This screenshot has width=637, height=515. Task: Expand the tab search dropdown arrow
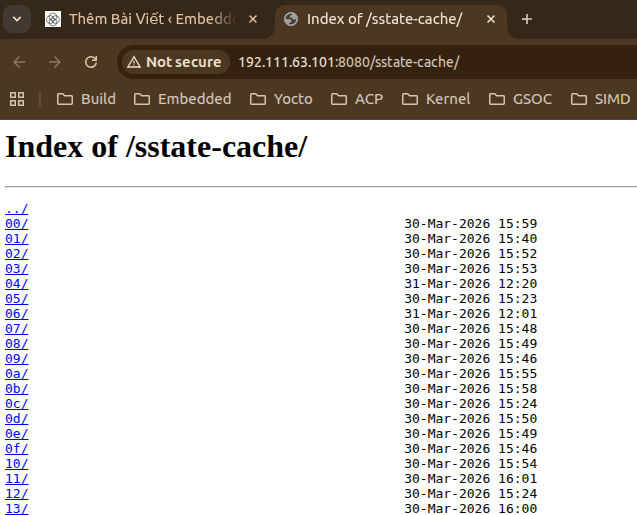pyautogui.click(x=17, y=19)
